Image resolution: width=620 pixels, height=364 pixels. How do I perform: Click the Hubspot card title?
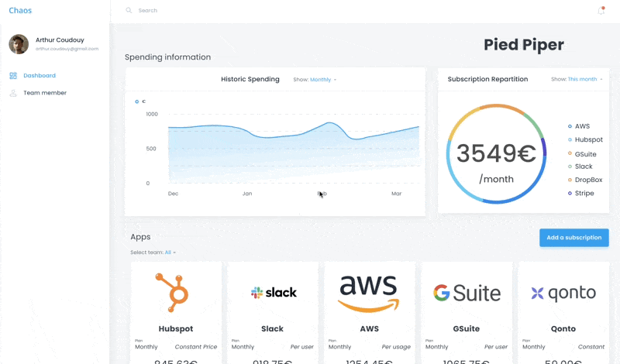(176, 329)
